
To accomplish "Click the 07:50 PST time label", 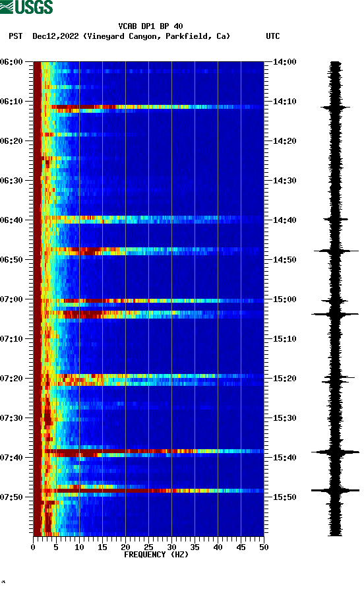I will [11, 497].
